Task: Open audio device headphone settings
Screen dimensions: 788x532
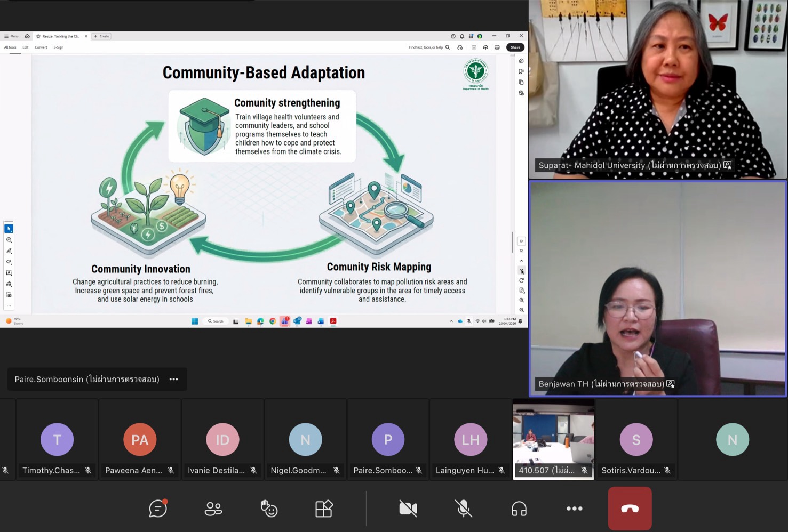Action: point(519,509)
